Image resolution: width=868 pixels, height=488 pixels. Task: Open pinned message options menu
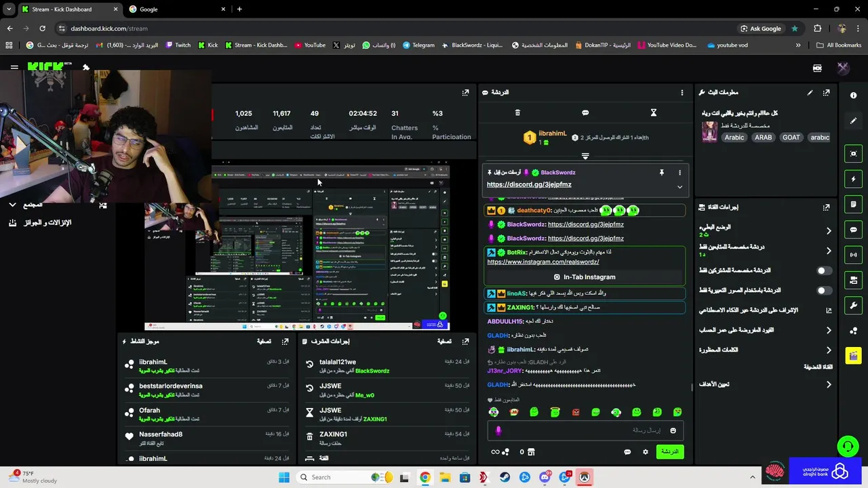679,173
